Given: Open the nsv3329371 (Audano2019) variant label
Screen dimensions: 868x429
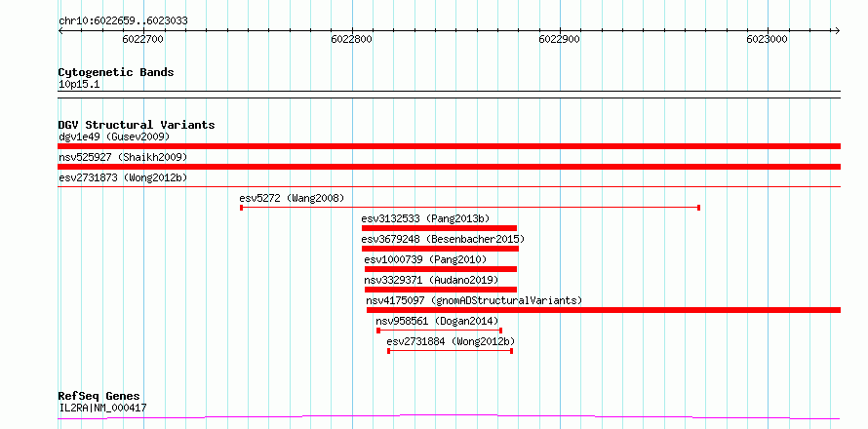Looking at the screenshot, I should (x=431, y=280).
